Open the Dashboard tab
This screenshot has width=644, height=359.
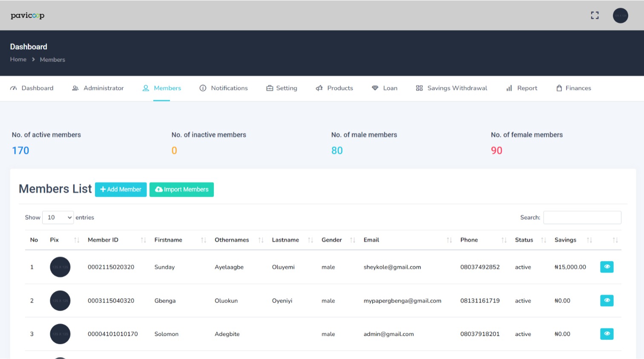(x=32, y=88)
